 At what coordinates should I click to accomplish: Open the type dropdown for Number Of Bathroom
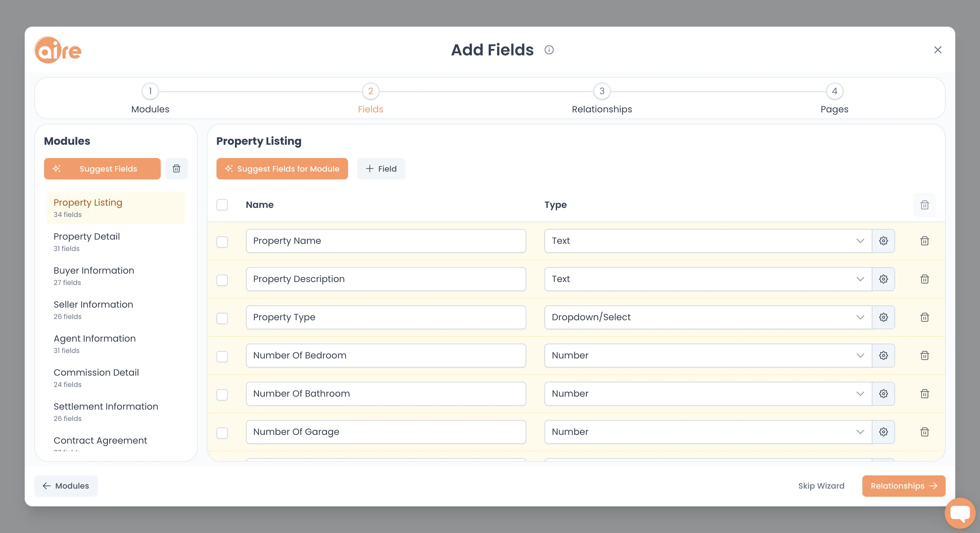coord(708,393)
